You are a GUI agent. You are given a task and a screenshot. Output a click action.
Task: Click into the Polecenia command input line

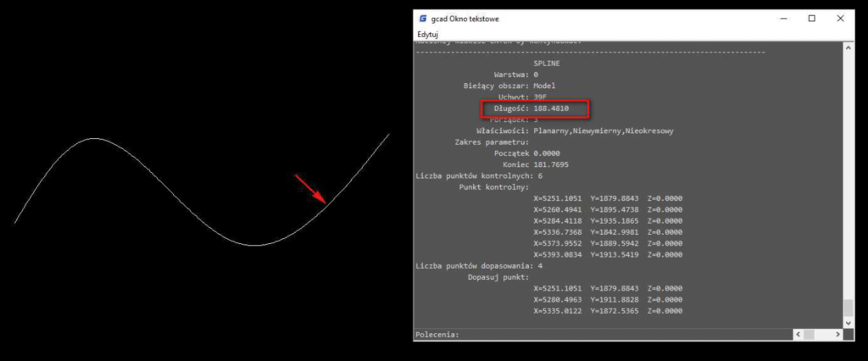pyautogui.click(x=593, y=335)
